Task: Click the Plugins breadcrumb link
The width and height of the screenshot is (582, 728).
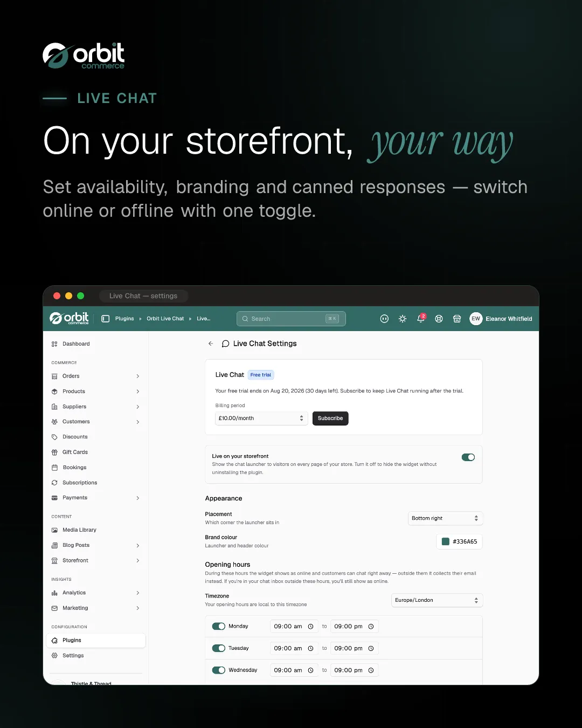Action: click(124, 319)
